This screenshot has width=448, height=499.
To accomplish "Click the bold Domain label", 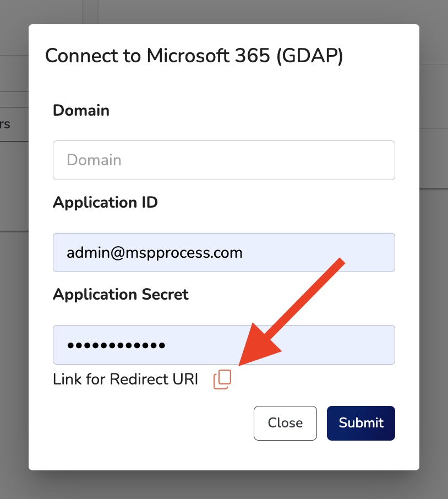I will pyautogui.click(x=81, y=111).
